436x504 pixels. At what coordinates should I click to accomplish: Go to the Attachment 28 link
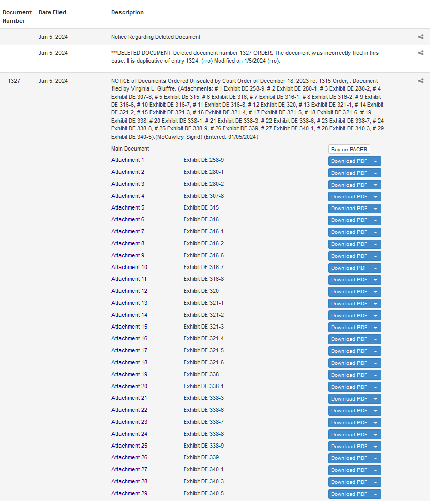[129, 481]
